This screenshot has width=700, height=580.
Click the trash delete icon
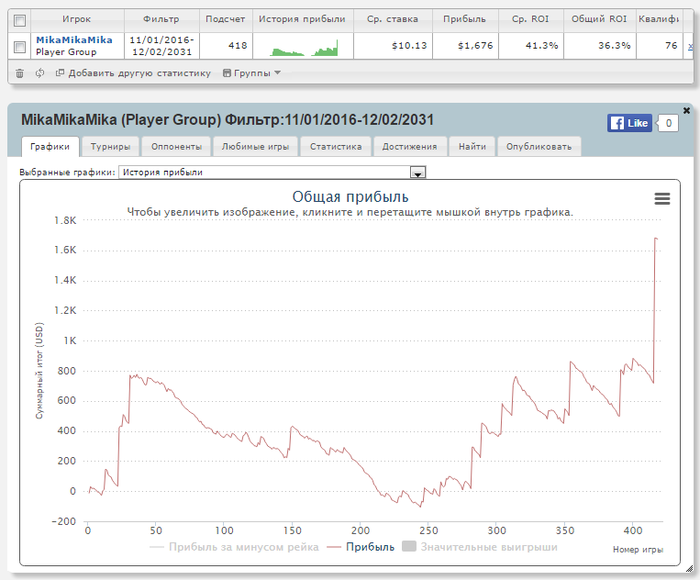[x=20, y=73]
